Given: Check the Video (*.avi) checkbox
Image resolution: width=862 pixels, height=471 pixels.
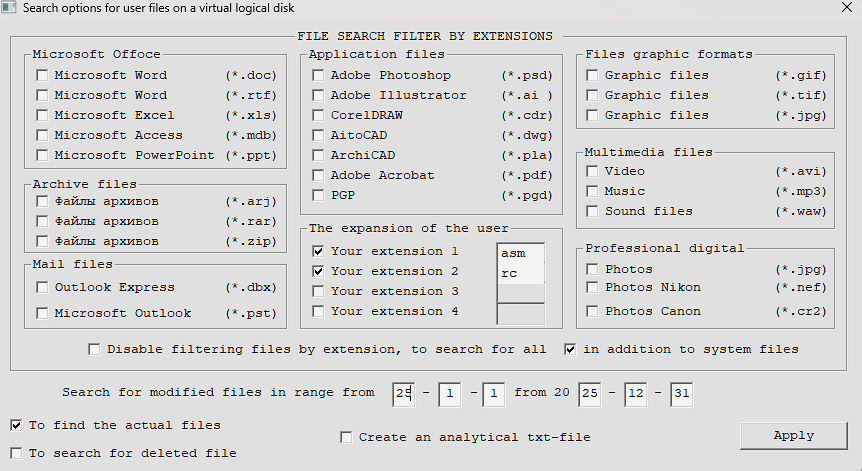Looking at the screenshot, I should pos(592,171).
